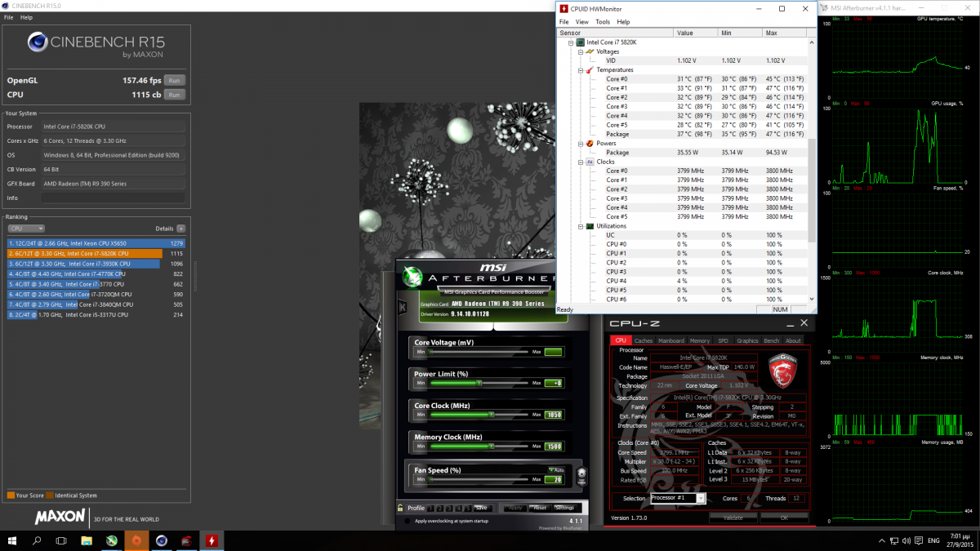Click the Afterburner Apply button
This screenshot has height=551, width=980.
[515, 508]
